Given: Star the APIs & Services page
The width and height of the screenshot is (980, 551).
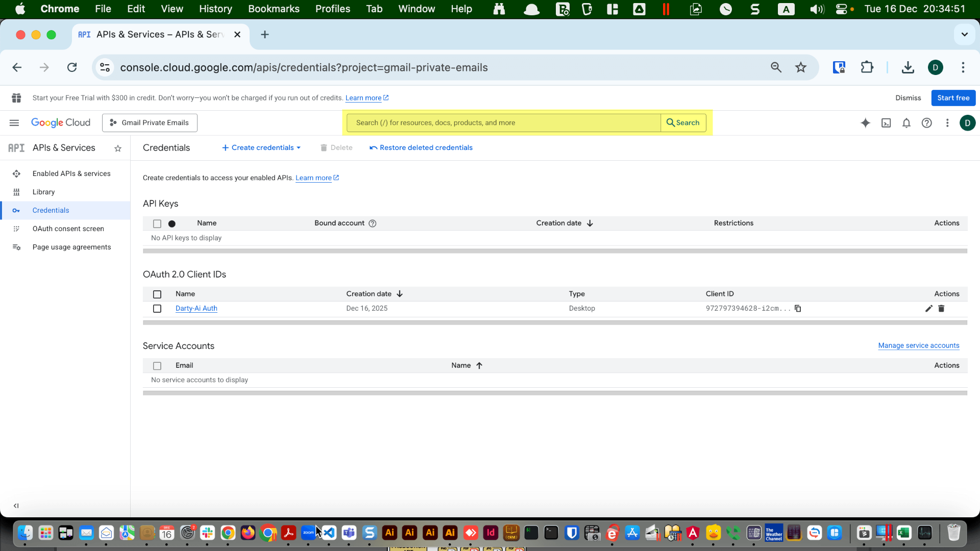Looking at the screenshot, I should (118, 148).
